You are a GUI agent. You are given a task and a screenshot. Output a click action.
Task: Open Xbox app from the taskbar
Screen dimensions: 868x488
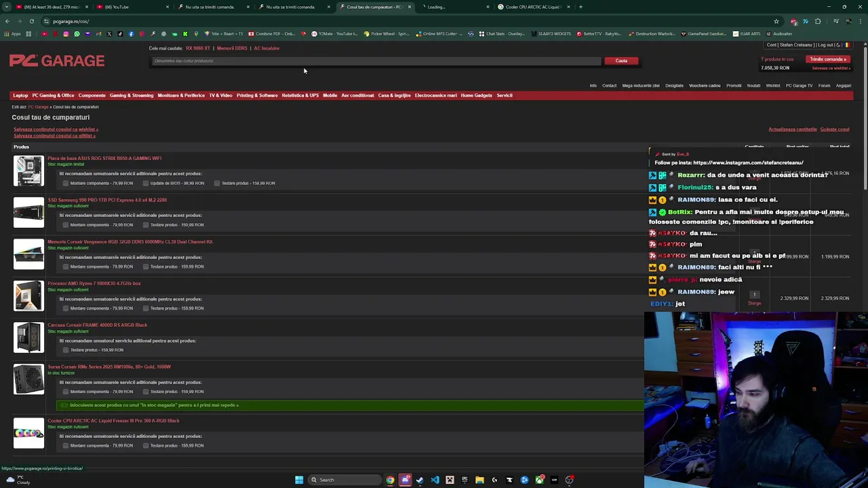pyautogui.click(x=539, y=480)
